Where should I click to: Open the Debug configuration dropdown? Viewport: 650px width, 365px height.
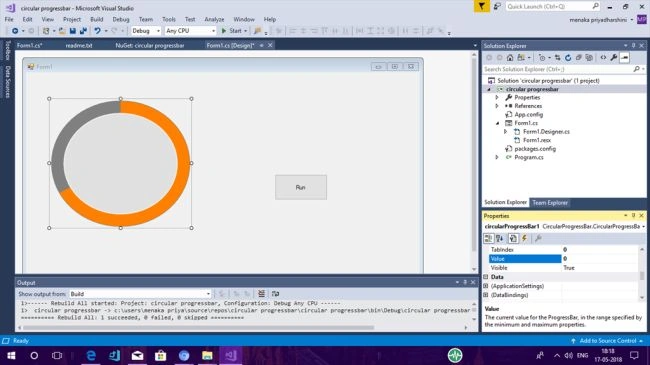[146, 31]
